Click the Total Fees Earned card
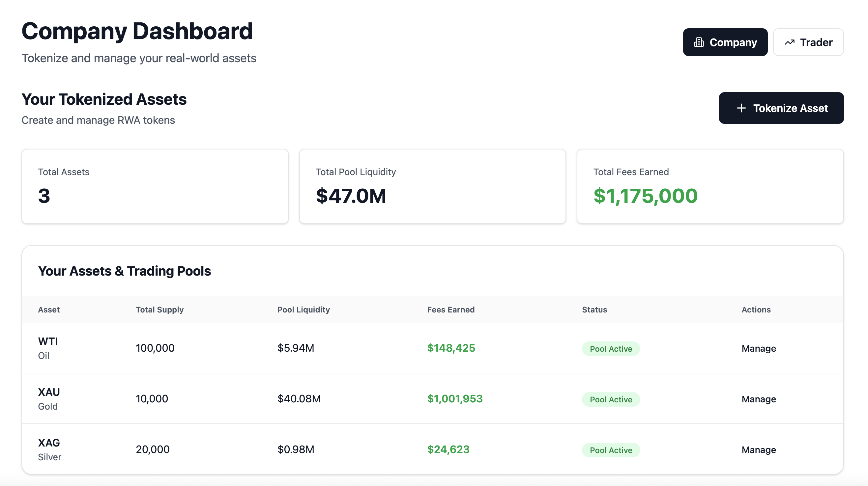This screenshot has width=868, height=486. 709,186
